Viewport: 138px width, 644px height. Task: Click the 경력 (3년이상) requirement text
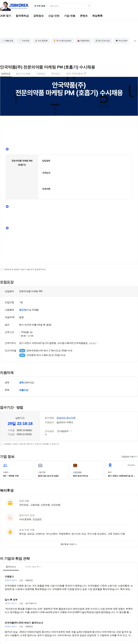[27, 382]
